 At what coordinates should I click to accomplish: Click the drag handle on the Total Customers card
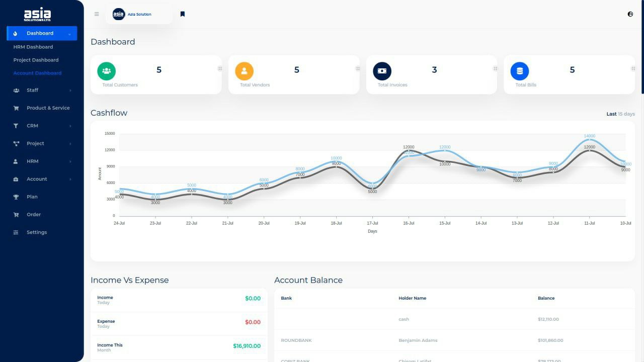click(220, 68)
